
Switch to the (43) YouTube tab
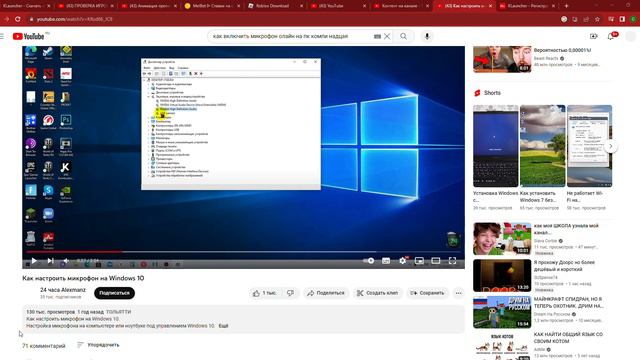click(336, 6)
